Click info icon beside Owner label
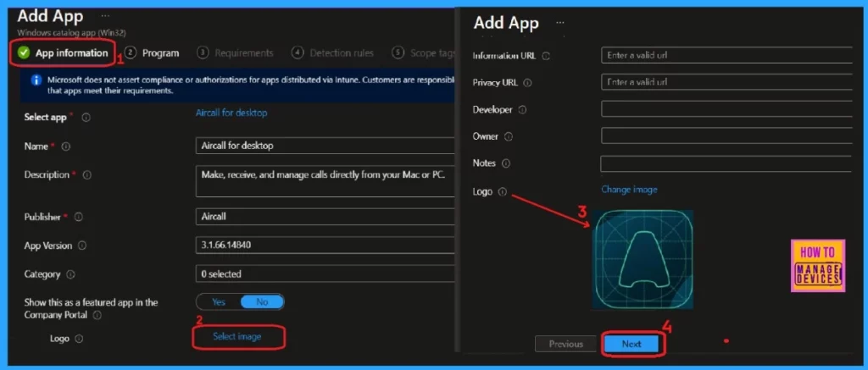 click(x=509, y=136)
